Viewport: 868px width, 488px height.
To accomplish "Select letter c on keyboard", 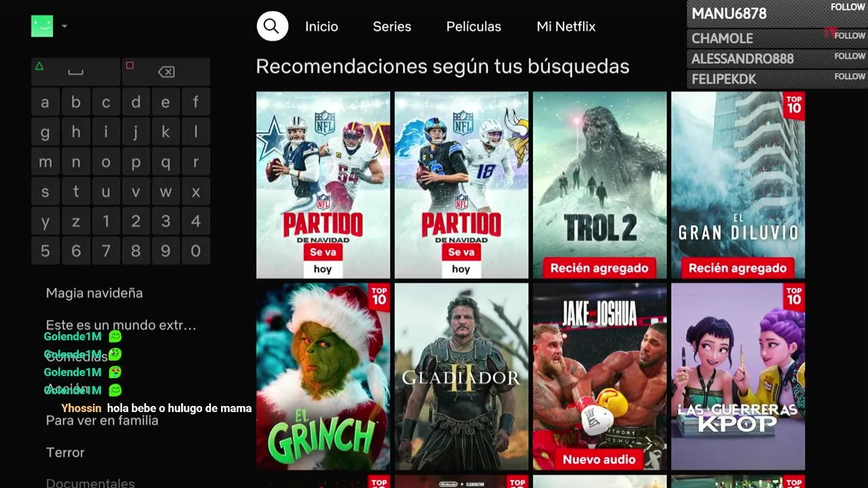I will 106,102.
